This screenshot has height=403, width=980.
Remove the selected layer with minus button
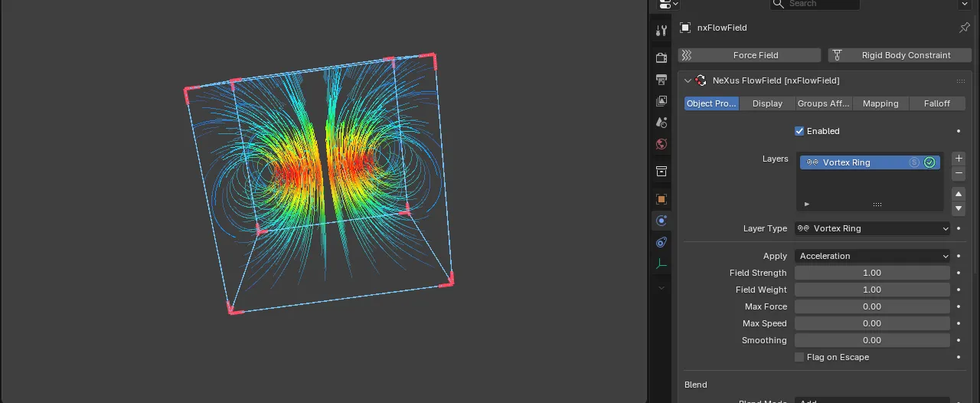tap(959, 174)
